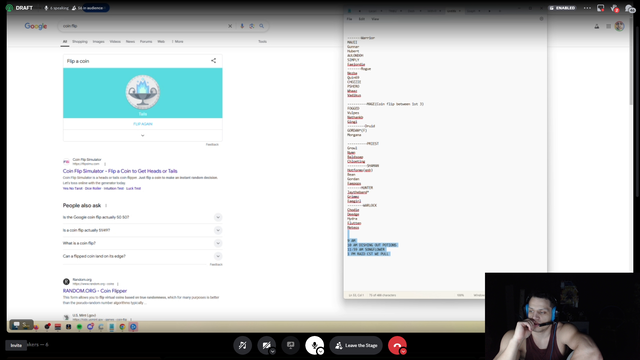Open the disconnect button dropdown arrow

click(403, 351)
